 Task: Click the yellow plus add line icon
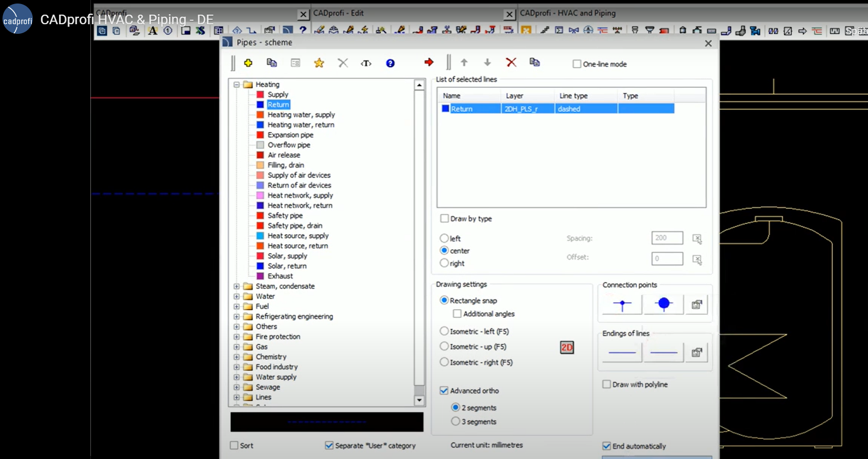[x=248, y=63]
